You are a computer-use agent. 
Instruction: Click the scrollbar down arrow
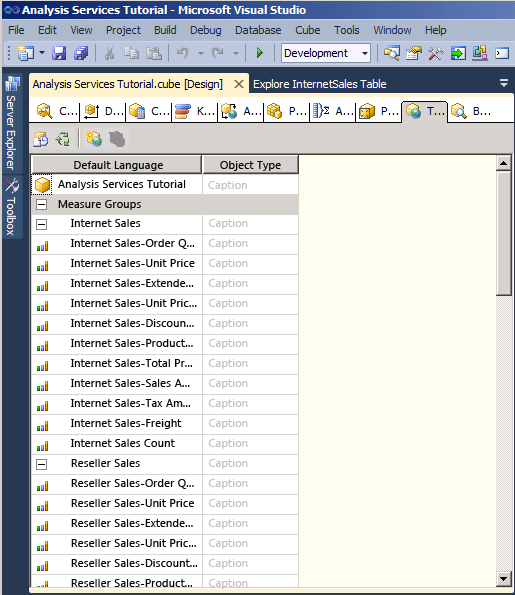pos(504,579)
